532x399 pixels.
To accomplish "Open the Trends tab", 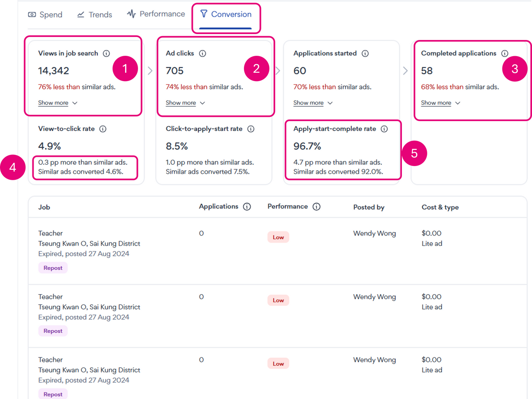I will click(95, 15).
